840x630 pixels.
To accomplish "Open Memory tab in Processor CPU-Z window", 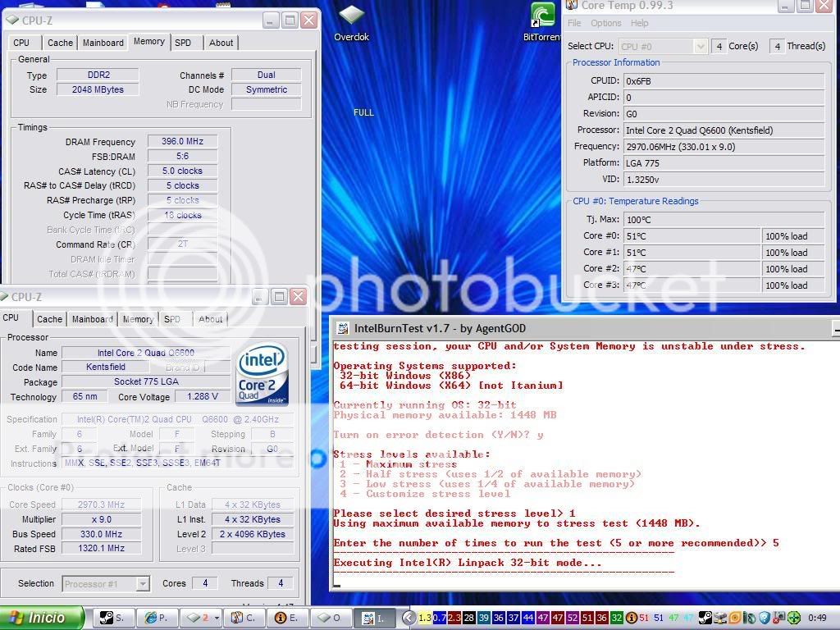I will coord(138,319).
